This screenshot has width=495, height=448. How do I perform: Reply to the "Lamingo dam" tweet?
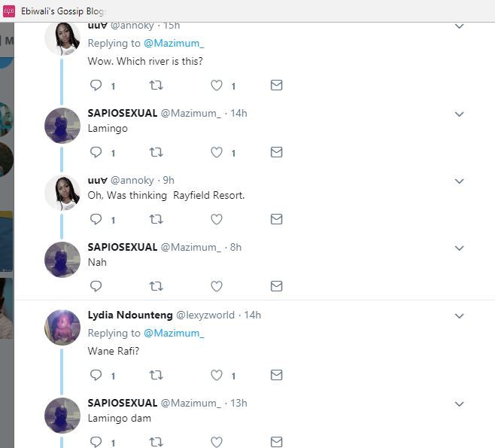pos(96,442)
